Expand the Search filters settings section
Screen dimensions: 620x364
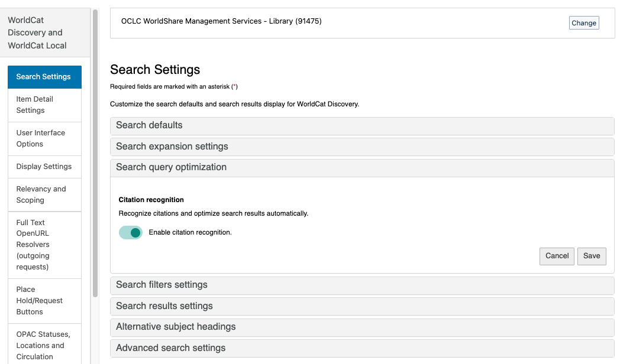(x=362, y=285)
